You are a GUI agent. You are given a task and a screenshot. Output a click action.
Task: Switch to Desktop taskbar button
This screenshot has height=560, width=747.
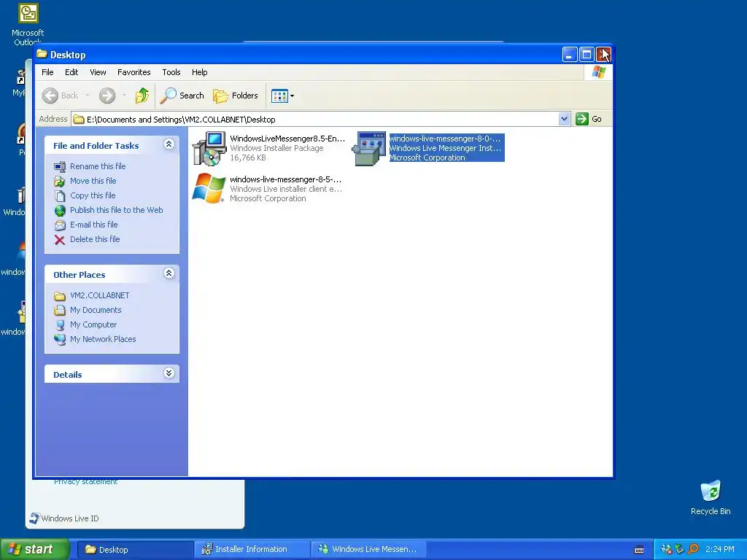point(135,550)
